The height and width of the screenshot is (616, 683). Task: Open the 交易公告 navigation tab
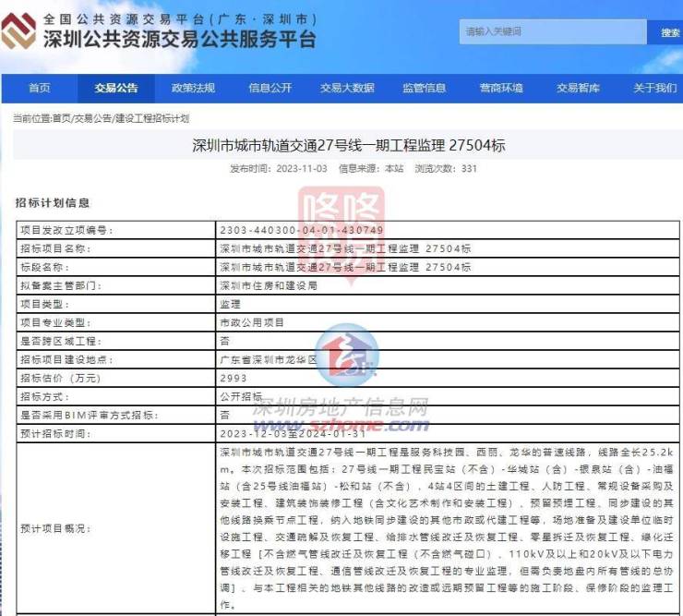(x=116, y=88)
